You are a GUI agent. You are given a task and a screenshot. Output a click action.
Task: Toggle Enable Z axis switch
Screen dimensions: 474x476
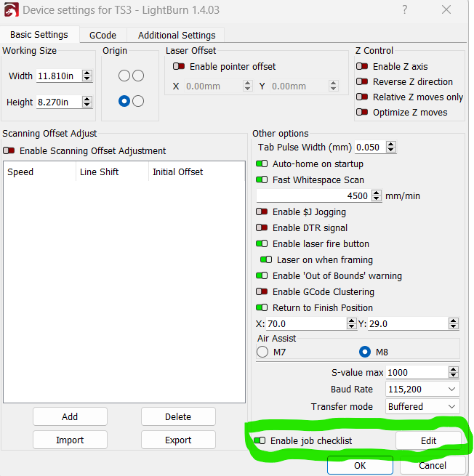[x=362, y=66]
